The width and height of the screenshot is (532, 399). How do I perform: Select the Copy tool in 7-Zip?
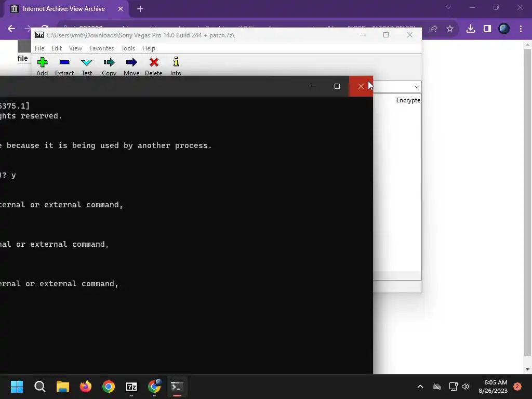point(109,66)
